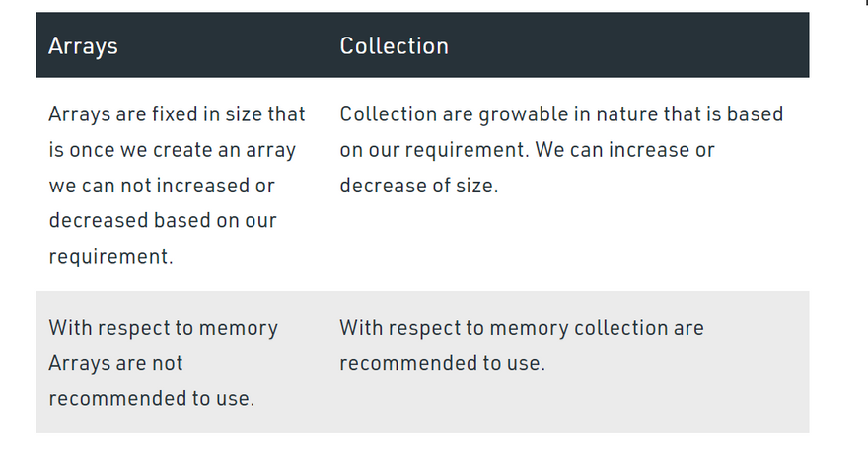The image size is (868, 453).
Task: Select the line "is once we create an array"
Action: pyautogui.click(x=173, y=150)
